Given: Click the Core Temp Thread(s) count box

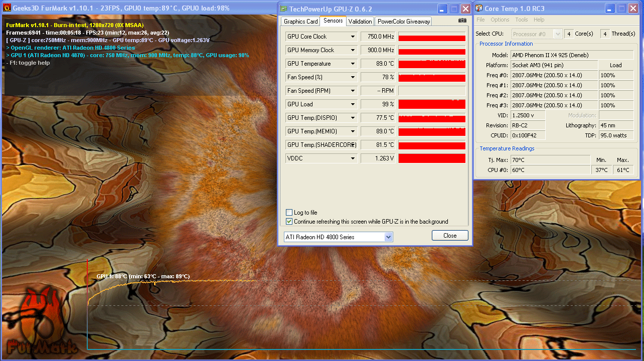Looking at the screenshot, I should (605, 34).
